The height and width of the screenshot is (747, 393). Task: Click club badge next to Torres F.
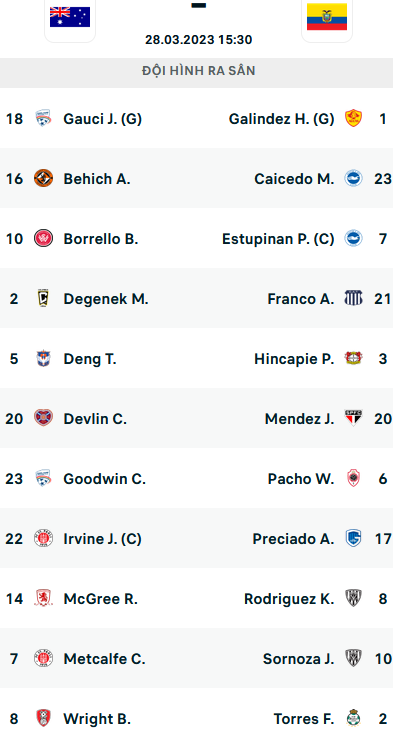(353, 718)
